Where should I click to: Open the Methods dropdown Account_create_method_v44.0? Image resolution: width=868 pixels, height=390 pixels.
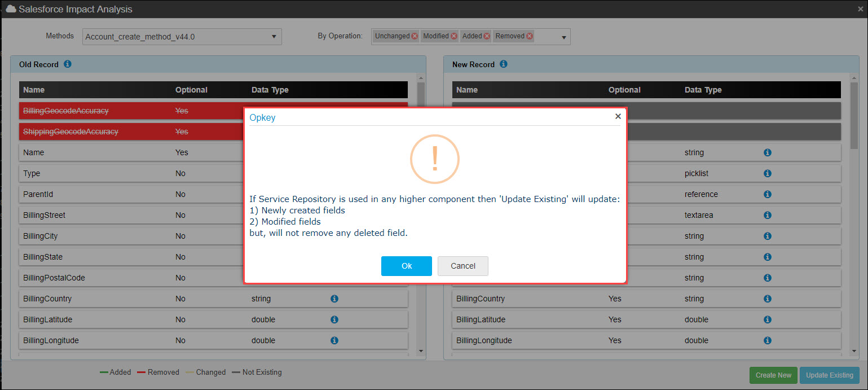(182, 37)
